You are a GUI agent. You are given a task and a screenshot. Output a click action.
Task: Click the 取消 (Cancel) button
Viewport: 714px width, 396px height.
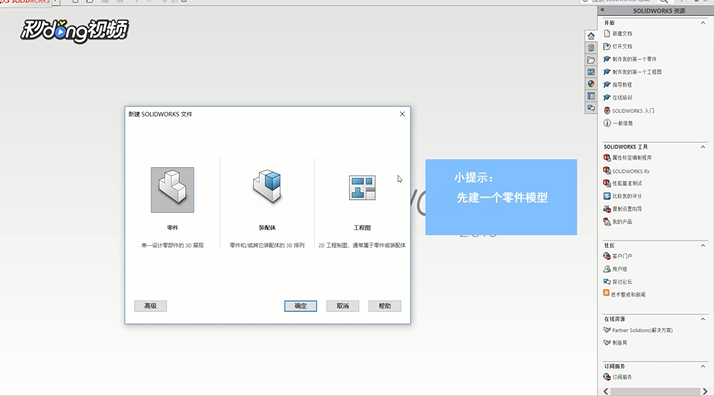[342, 306]
